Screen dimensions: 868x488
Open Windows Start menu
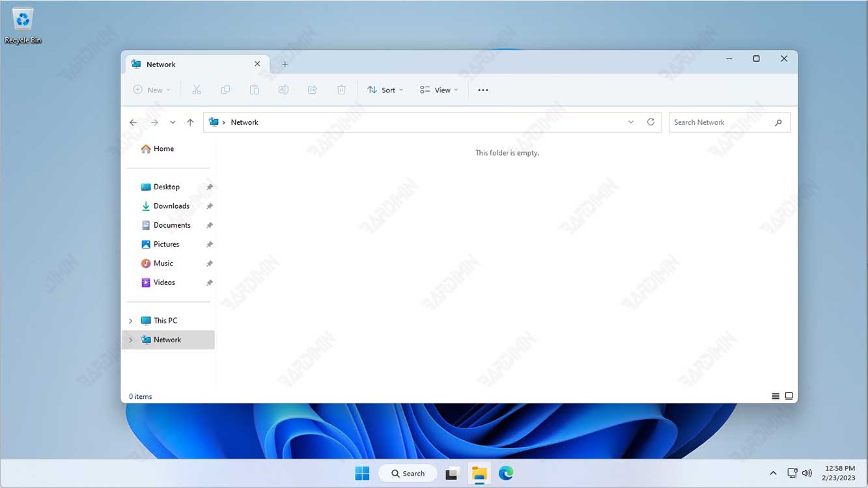(x=362, y=473)
